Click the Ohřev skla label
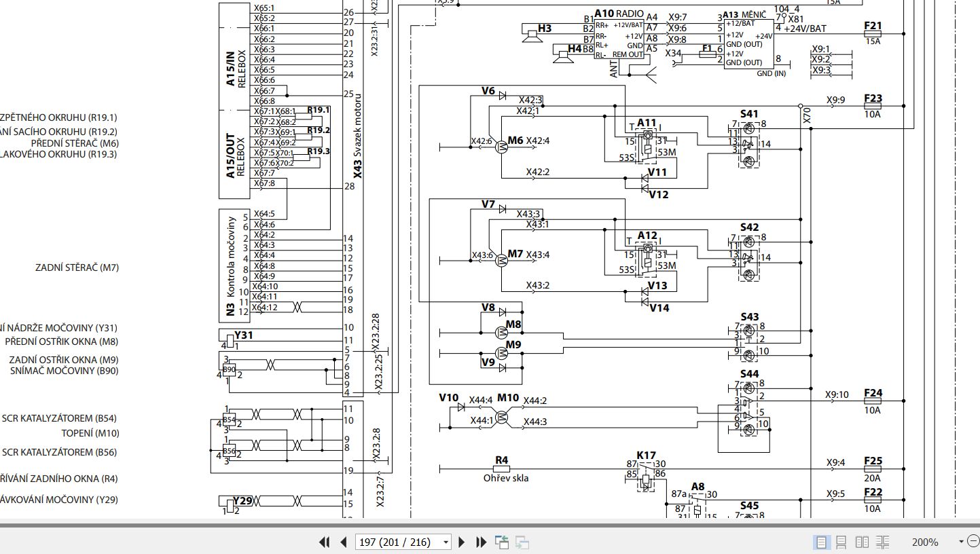 tap(506, 478)
